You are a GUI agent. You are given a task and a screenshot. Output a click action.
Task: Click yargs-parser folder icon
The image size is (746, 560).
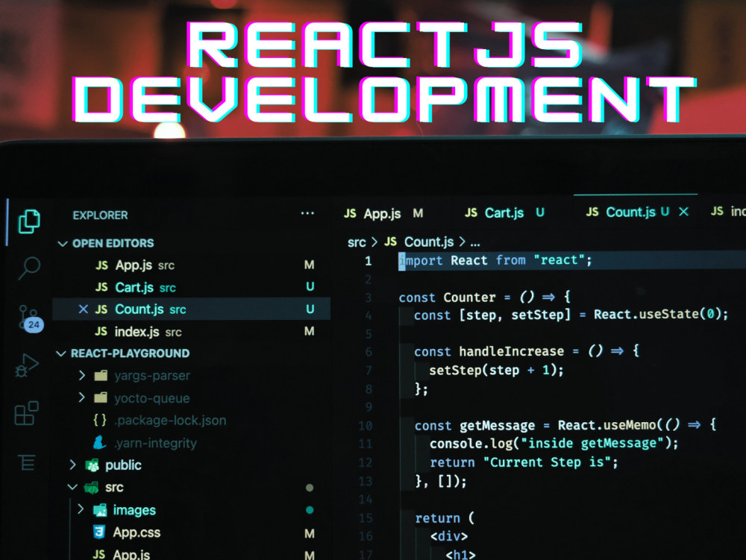pos(101,376)
